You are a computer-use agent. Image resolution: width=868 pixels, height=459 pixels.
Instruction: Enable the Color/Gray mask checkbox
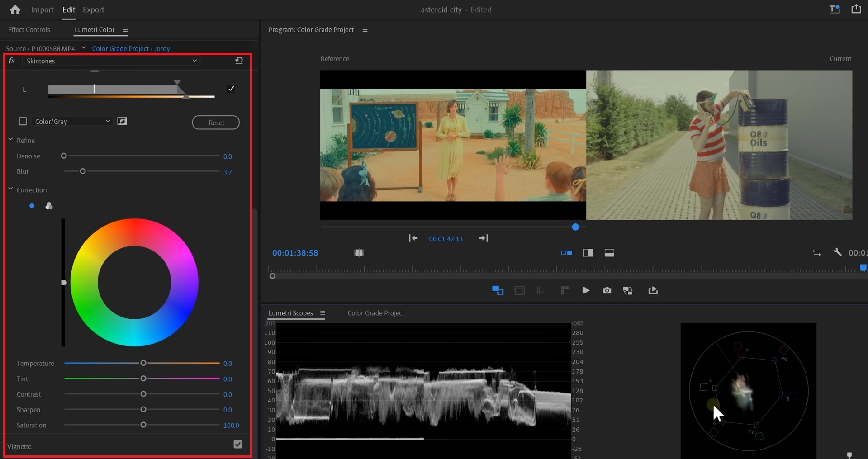[x=23, y=121]
